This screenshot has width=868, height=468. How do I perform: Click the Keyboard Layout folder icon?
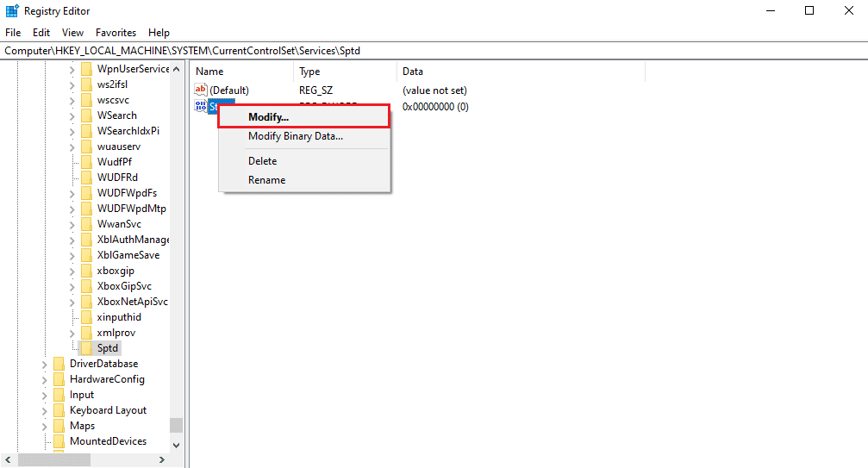coord(59,410)
